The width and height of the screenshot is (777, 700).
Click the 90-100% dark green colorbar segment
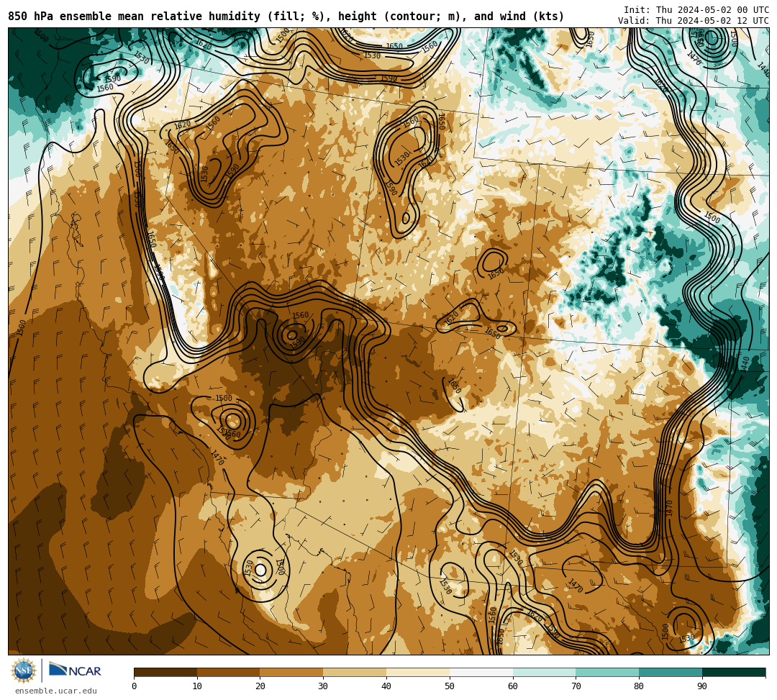pyautogui.click(x=734, y=672)
